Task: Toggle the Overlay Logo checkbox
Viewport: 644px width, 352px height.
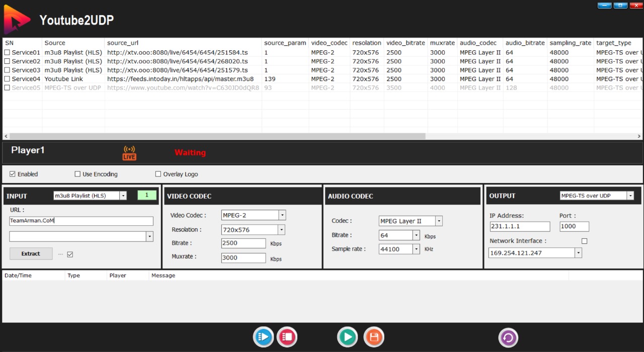Action: (x=157, y=174)
